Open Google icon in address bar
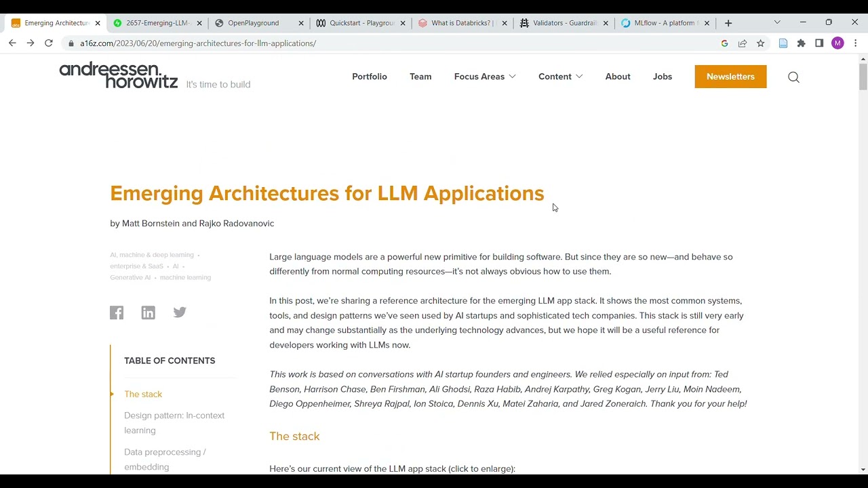Screen dimensions: 868x488 tap(724, 43)
